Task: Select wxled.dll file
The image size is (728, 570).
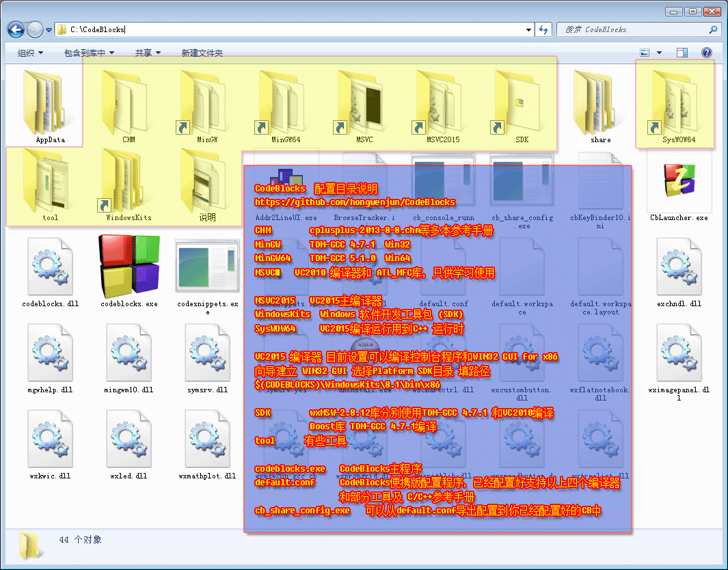Action: coord(129,444)
